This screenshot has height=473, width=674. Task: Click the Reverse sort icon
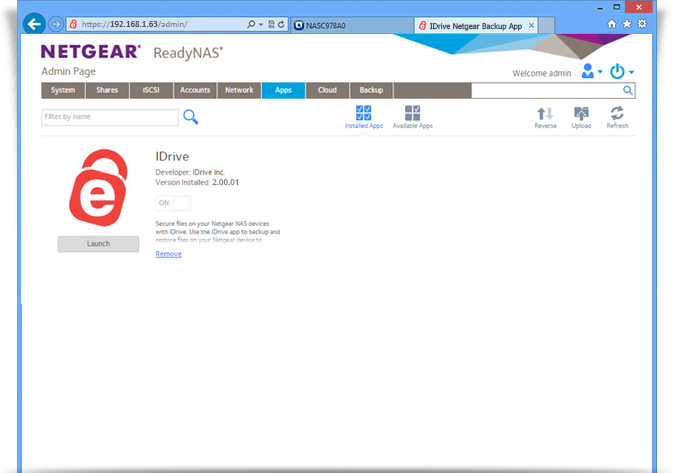pyautogui.click(x=545, y=117)
